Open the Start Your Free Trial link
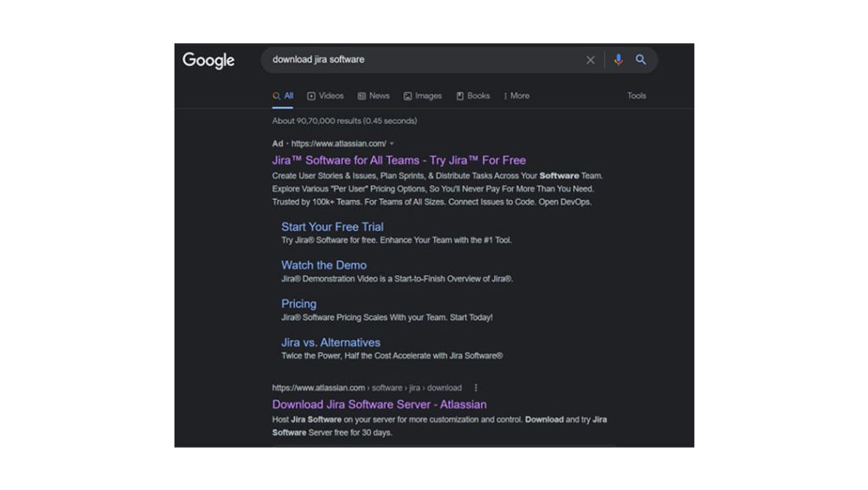Screen dimensions: 868x490 [x=332, y=226]
